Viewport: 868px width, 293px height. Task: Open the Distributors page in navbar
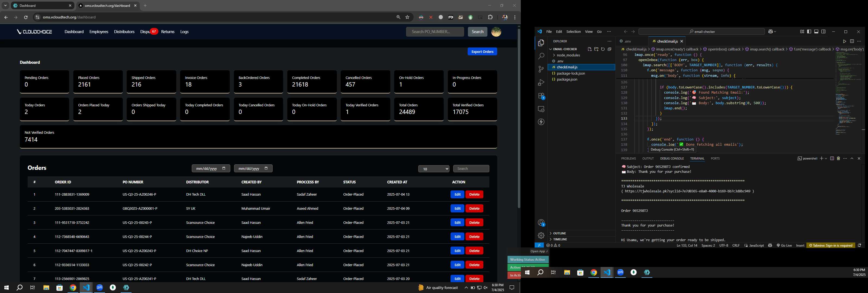tap(124, 32)
